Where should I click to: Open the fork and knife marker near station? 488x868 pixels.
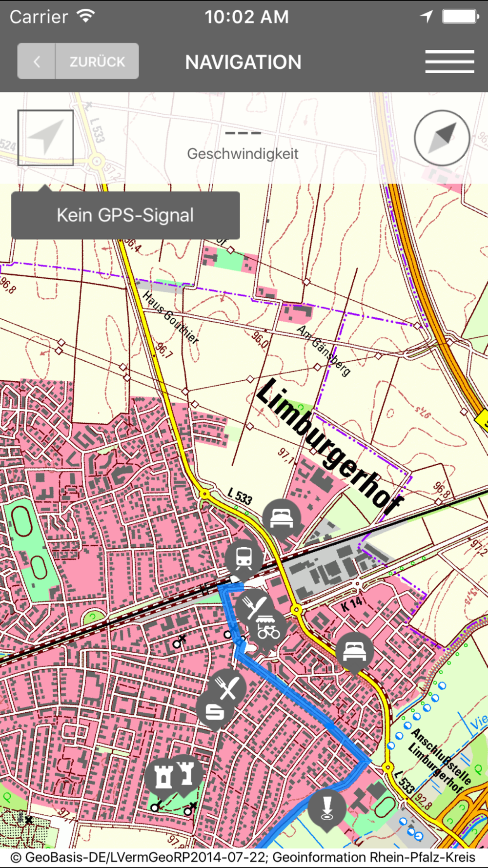(254, 606)
